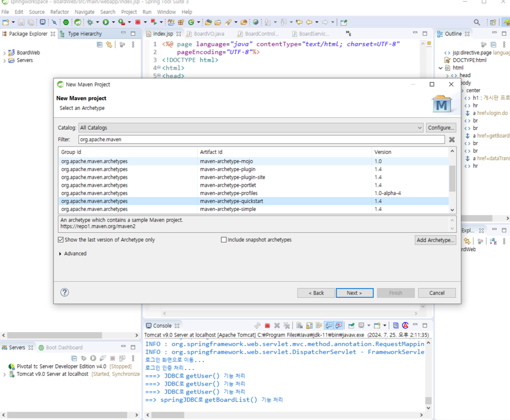Click Collapse All in Package Explorer

click(99, 45)
